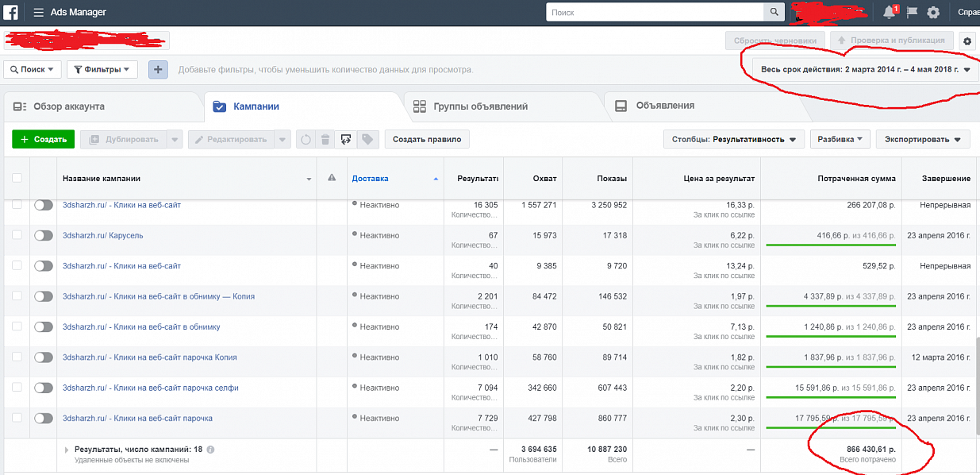Open the 'Разбивка' dropdown
The height and width of the screenshot is (475, 980).
(840, 140)
